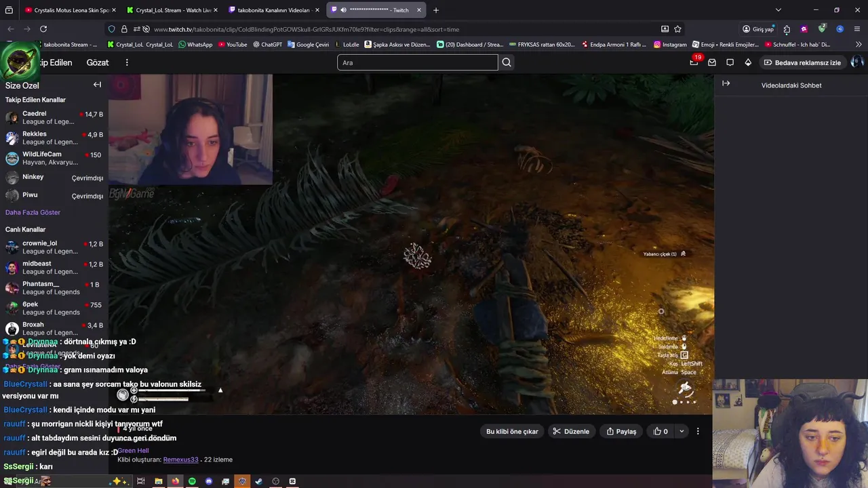The height and width of the screenshot is (488, 868).
Task: Open Task View from the taskbar
Action: 141,481
